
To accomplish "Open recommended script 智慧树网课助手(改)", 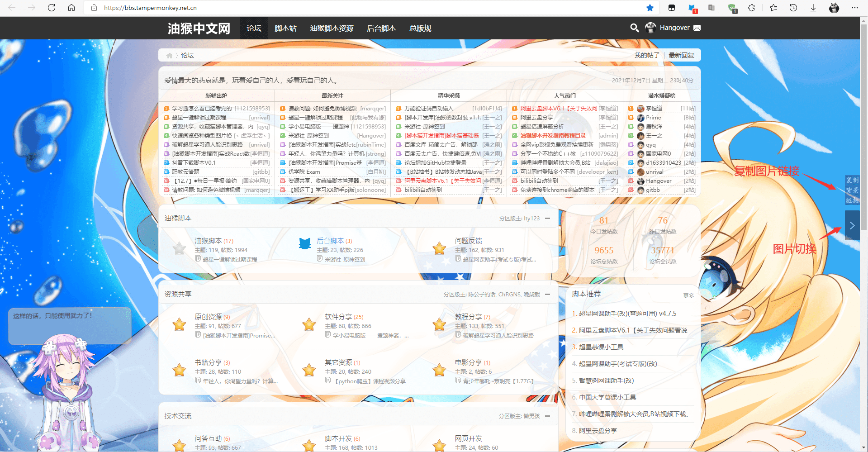I will coord(606,381).
